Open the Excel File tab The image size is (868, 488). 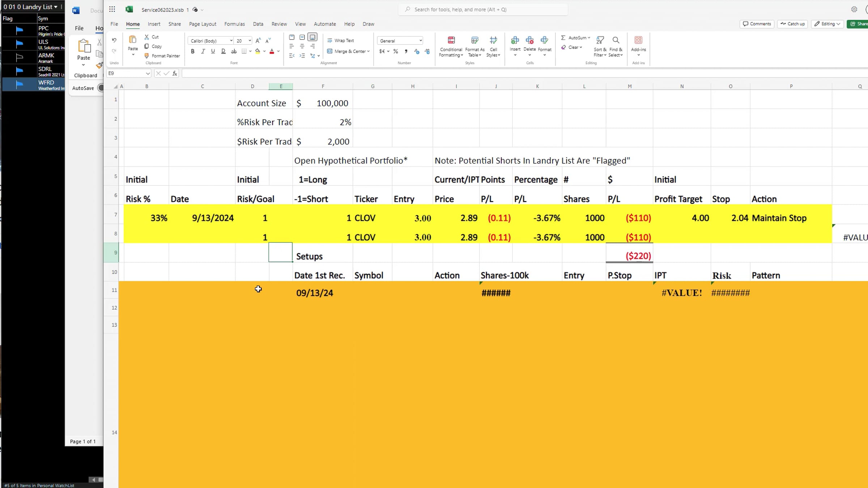click(x=114, y=24)
